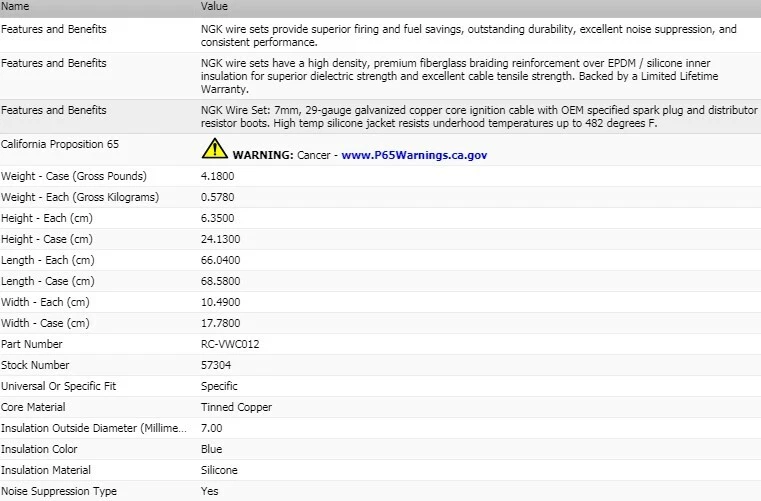Click the Value column header
The image size is (761, 501).
[x=214, y=6]
